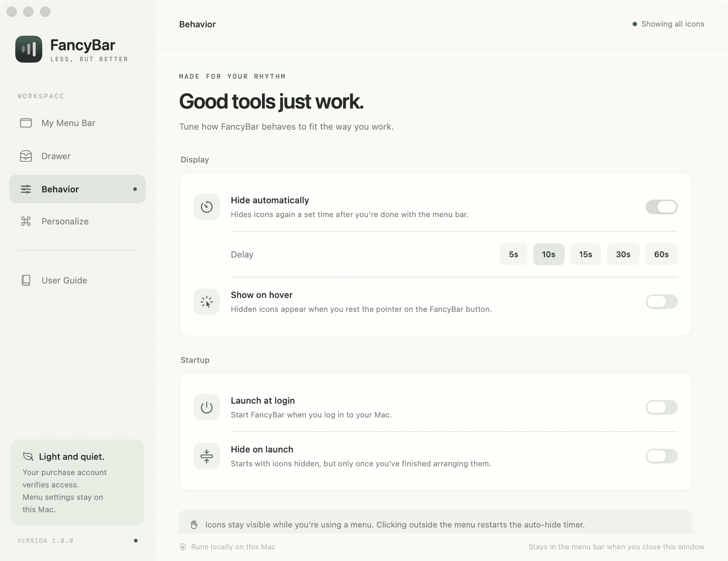
Task: Click the Delay label
Action: click(x=242, y=254)
